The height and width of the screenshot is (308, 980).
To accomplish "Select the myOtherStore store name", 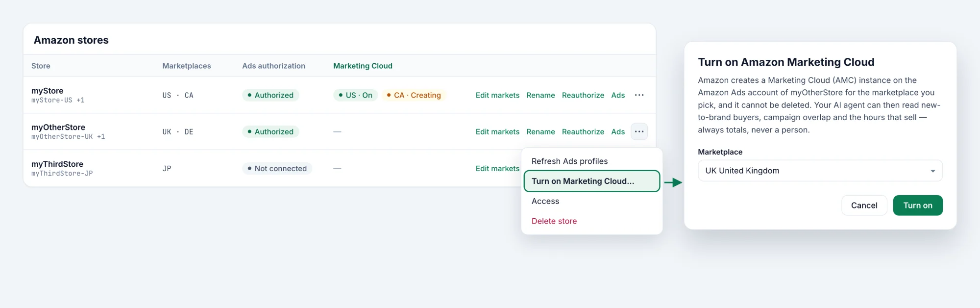I will pos(58,127).
